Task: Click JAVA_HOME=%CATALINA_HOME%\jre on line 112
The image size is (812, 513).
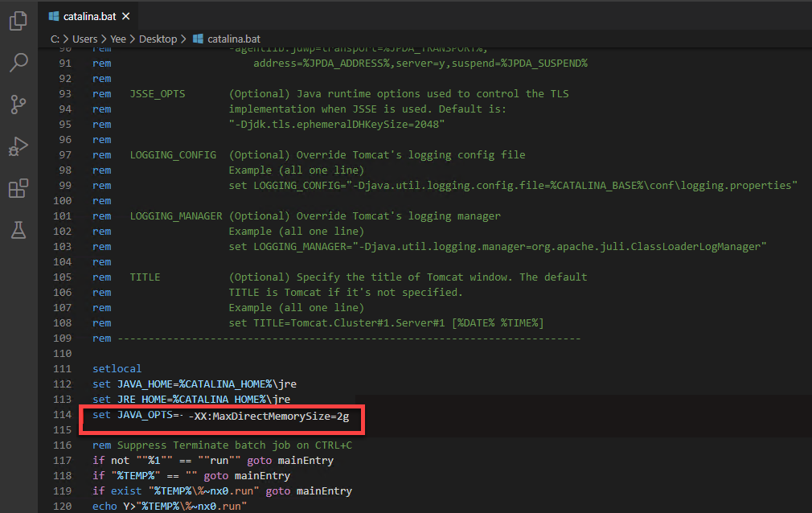Action: pyautogui.click(x=207, y=384)
